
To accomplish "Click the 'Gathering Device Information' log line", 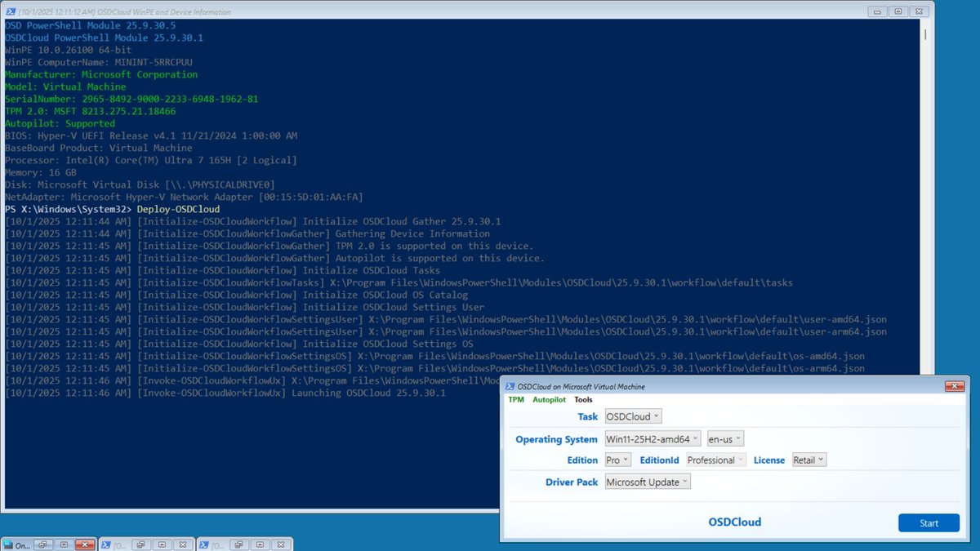I will (x=247, y=234).
